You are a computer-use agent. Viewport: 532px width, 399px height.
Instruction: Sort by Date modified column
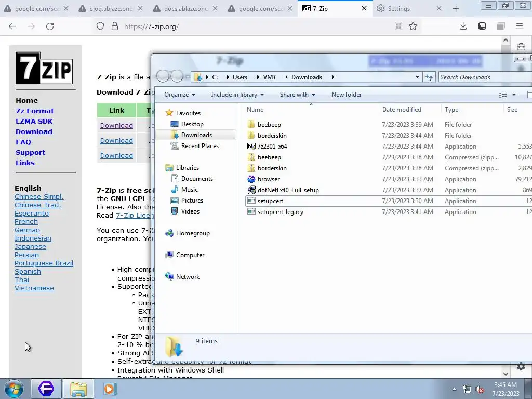(x=410, y=110)
